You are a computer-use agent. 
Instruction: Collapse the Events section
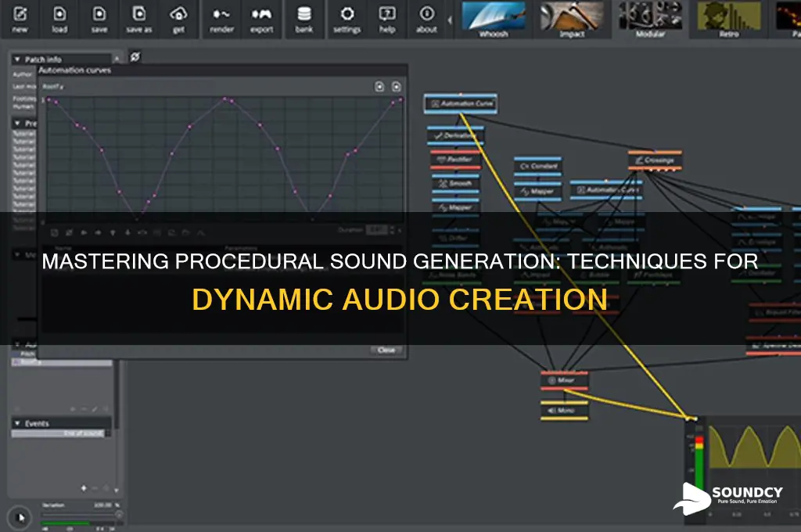(x=17, y=423)
